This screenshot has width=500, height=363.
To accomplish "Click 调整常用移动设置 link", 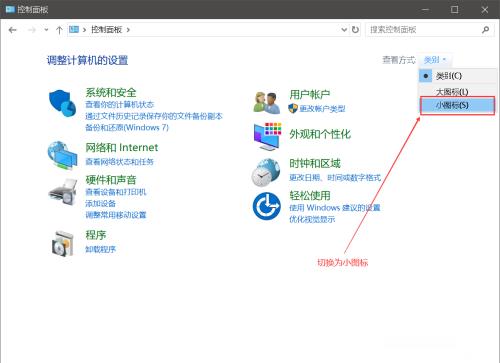I will pos(116,215).
